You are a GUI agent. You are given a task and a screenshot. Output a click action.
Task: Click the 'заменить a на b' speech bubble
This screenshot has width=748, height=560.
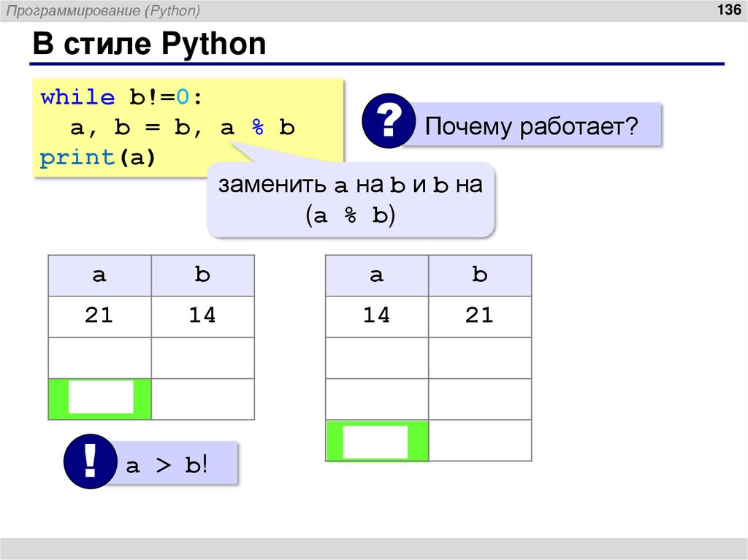351,198
